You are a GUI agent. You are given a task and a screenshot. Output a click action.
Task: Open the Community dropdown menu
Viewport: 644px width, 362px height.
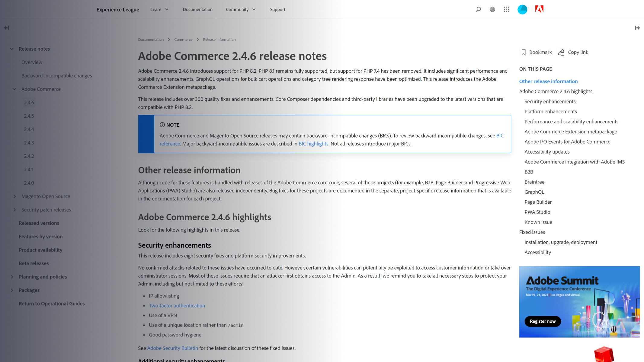coord(241,9)
